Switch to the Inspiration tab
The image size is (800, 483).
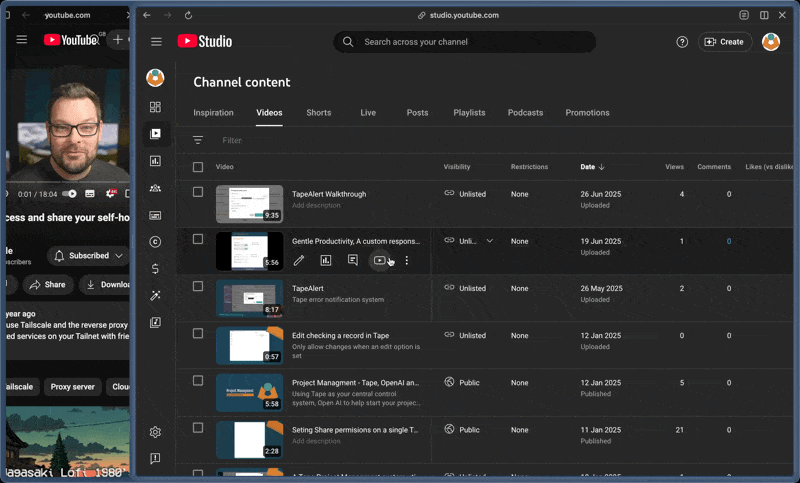213,113
